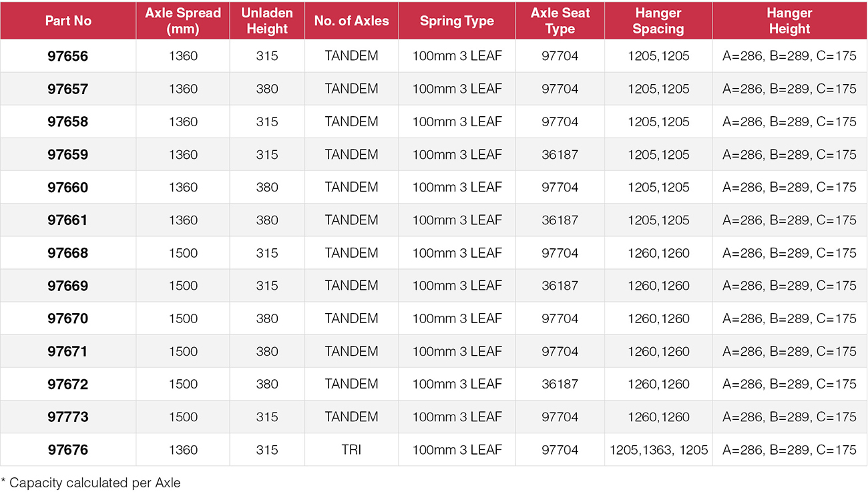Select axle seat type 36187 for 97669

point(560,286)
